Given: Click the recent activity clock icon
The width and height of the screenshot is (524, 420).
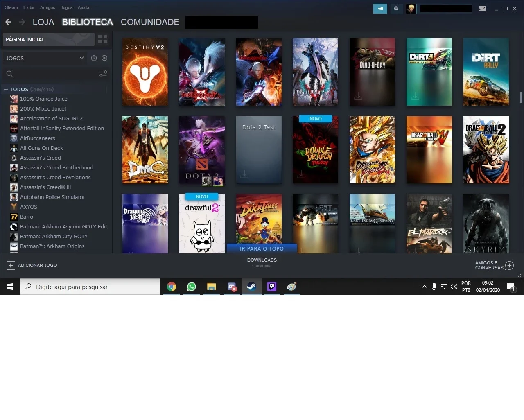Looking at the screenshot, I should coord(94,58).
